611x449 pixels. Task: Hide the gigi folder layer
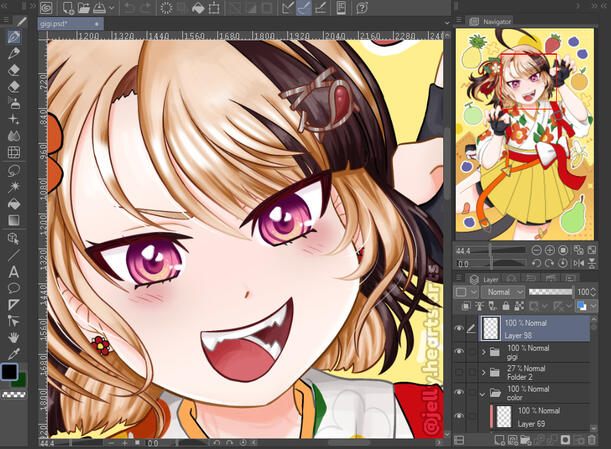tap(459, 352)
